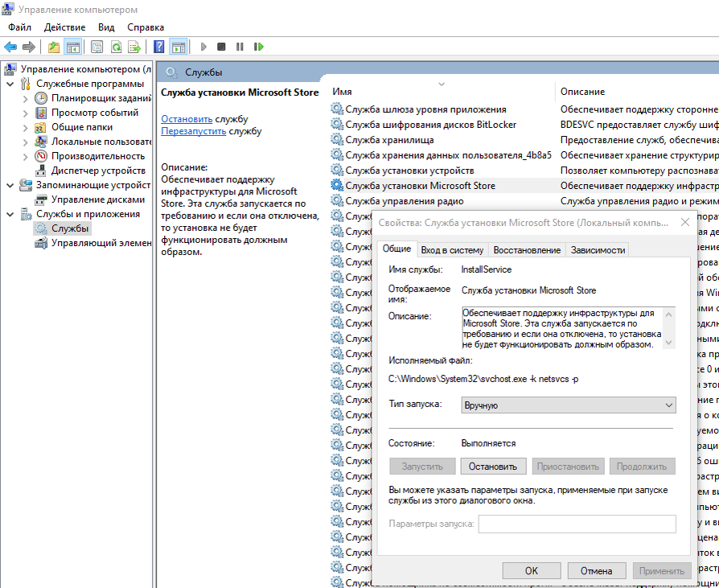Collapse the Службы и приложения node
Image resolution: width=719 pixels, height=588 pixels.
[10, 214]
